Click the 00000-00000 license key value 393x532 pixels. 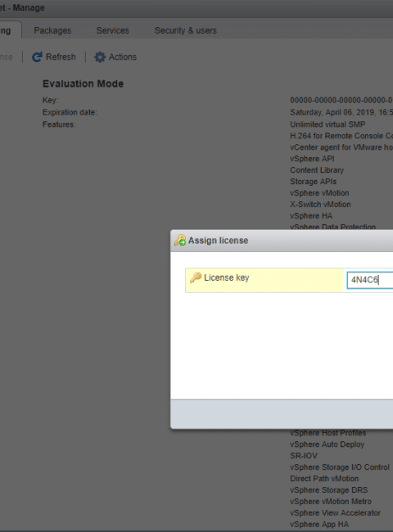(x=341, y=101)
